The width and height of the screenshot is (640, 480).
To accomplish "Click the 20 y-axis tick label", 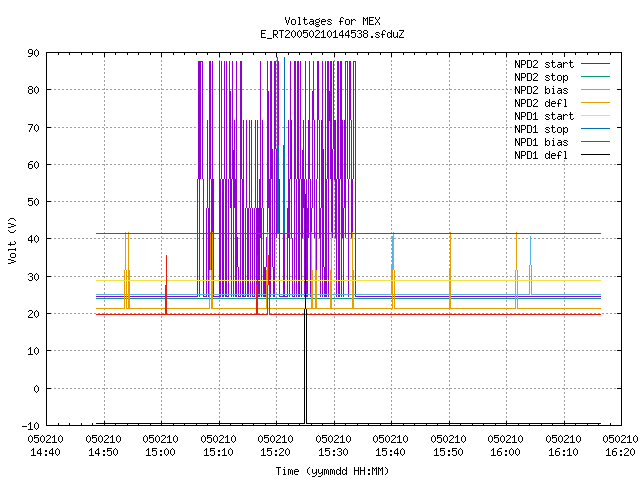I will tap(33, 314).
